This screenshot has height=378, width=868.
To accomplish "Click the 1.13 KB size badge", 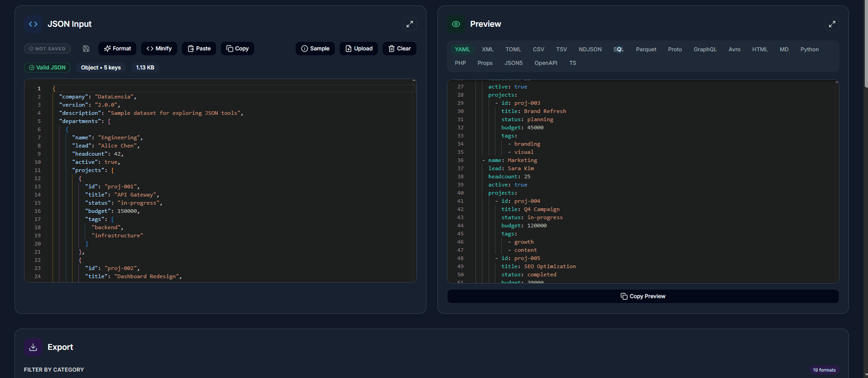I will tap(145, 68).
